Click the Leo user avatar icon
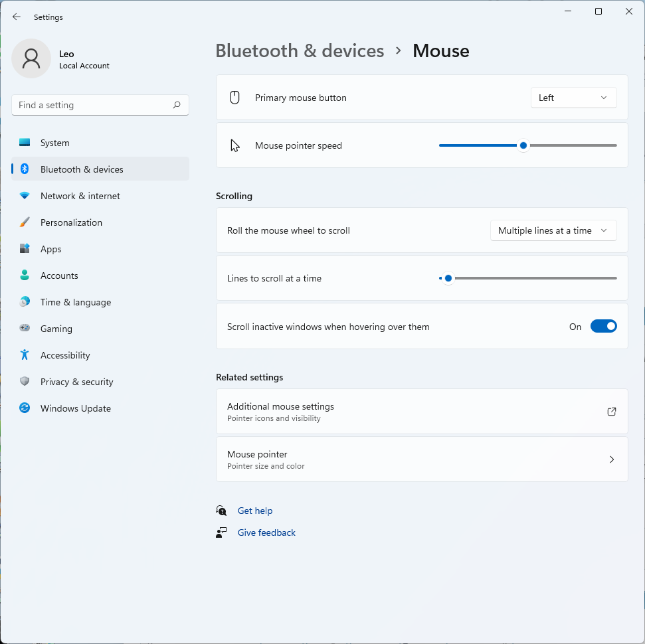 coord(31,58)
